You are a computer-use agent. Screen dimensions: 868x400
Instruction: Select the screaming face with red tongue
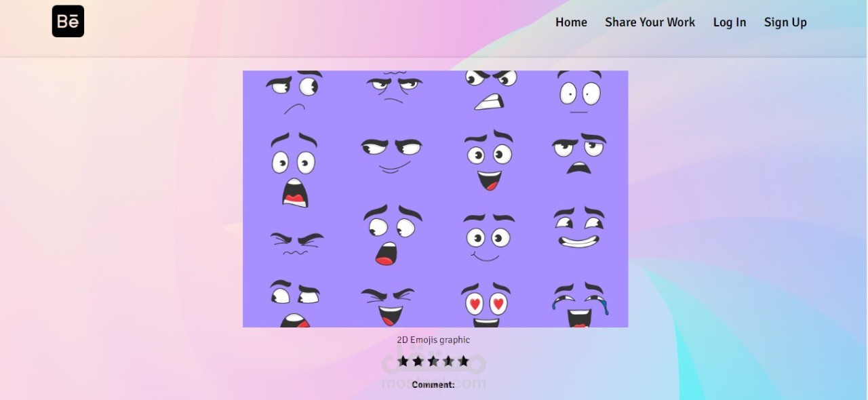click(x=294, y=169)
